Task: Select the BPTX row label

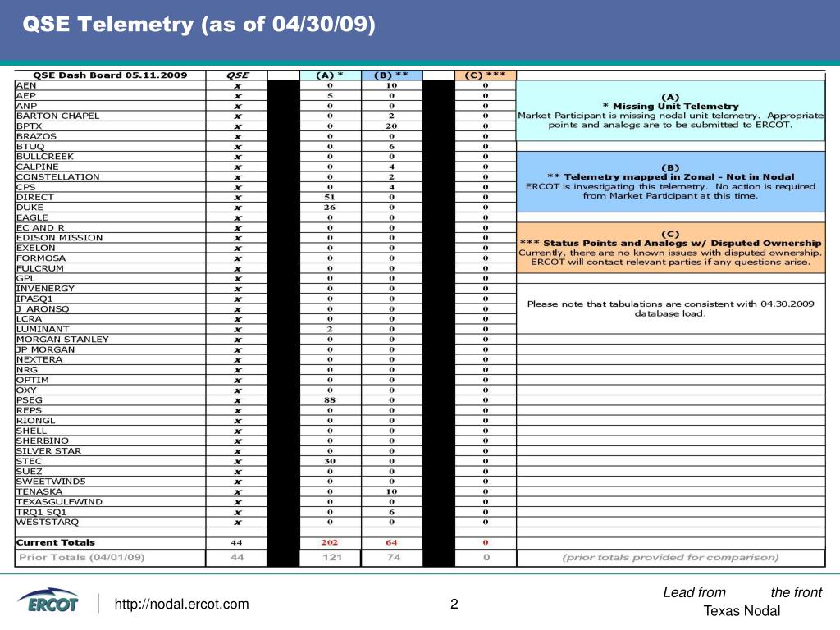Action: coord(29,126)
